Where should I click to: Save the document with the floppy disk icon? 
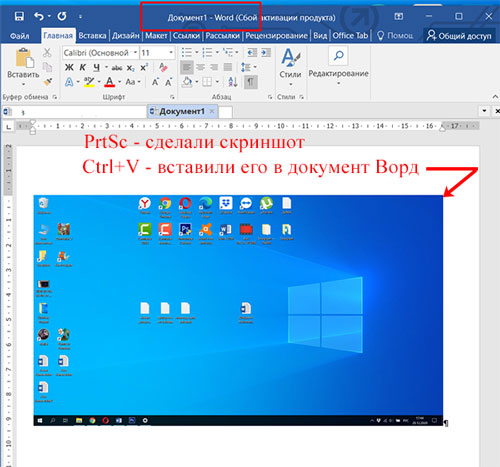(19, 16)
